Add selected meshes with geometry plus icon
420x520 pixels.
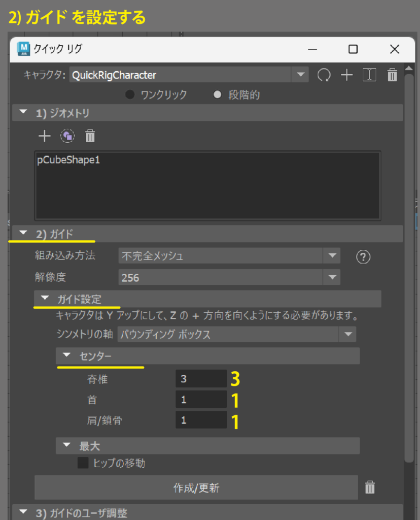click(x=45, y=136)
